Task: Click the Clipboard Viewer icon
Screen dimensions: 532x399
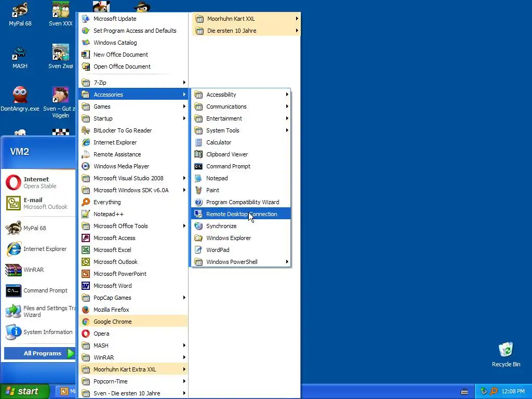Action: click(x=198, y=154)
